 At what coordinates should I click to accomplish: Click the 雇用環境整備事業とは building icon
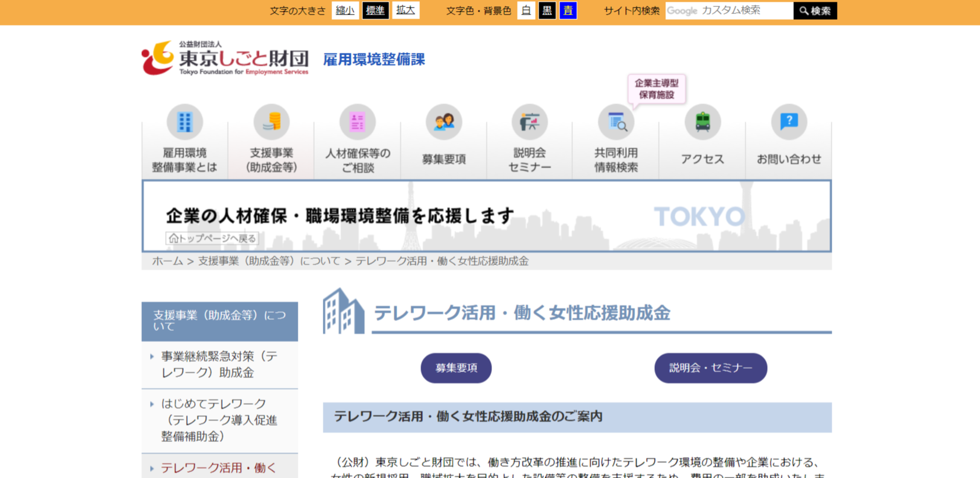coord(184,122)
